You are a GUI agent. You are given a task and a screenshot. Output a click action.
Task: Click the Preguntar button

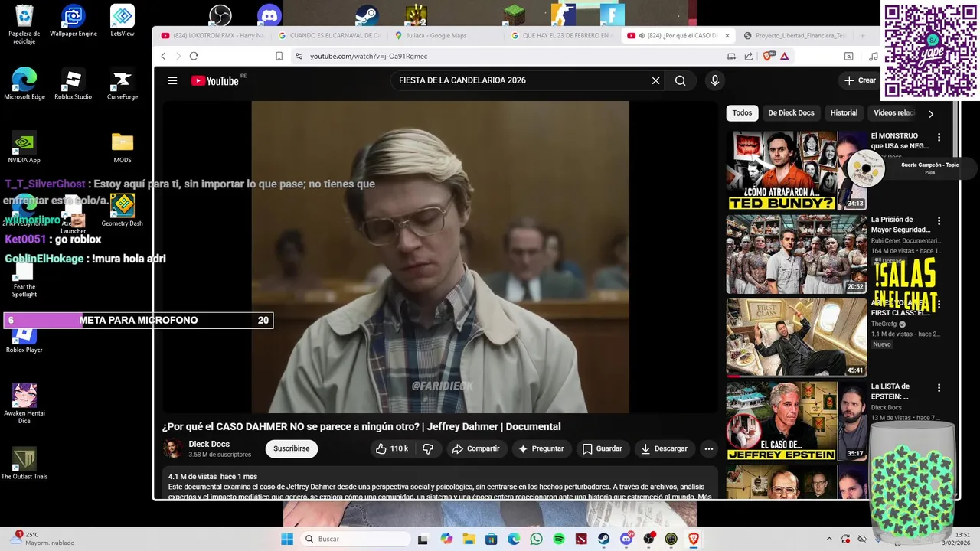(x=541, y=448)
